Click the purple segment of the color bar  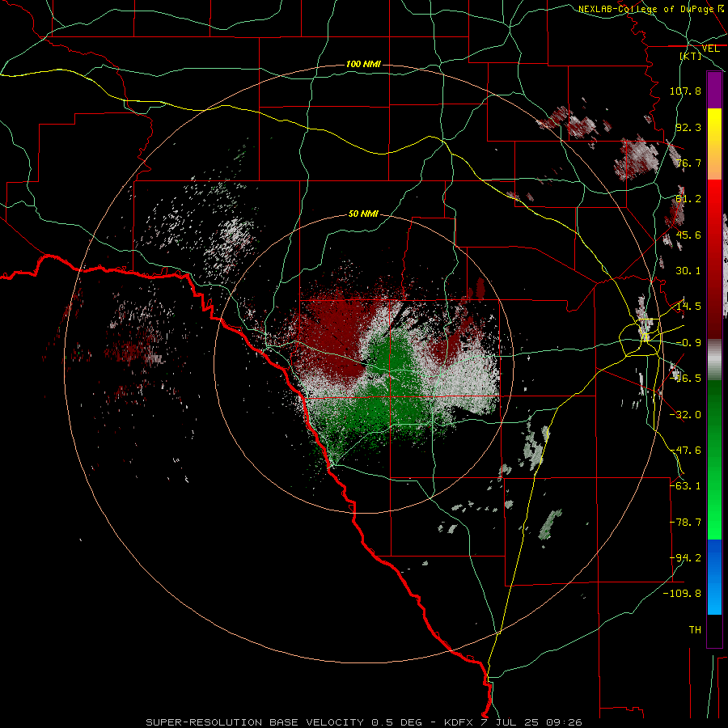click(x=714, y=90)
